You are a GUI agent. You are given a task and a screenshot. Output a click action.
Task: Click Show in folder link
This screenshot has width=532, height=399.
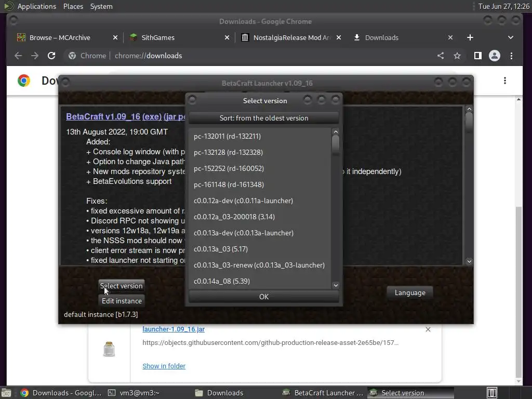pos(164,366)
